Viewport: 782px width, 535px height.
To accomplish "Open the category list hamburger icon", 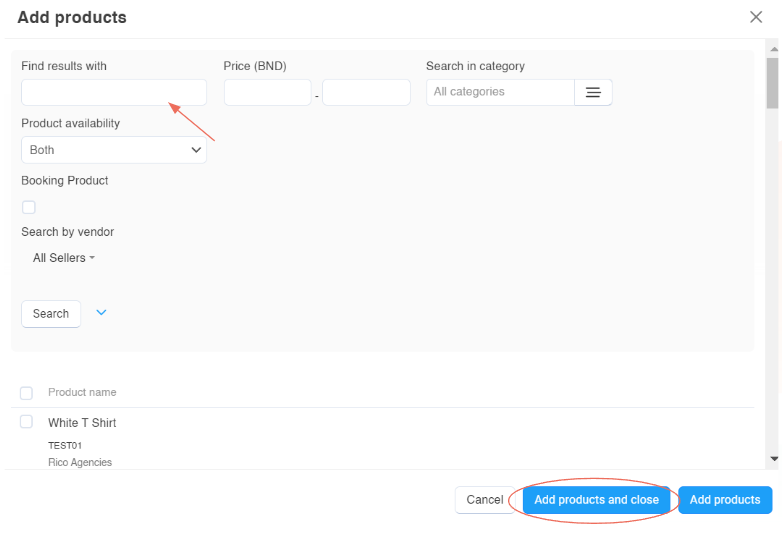I will (593, 92).
